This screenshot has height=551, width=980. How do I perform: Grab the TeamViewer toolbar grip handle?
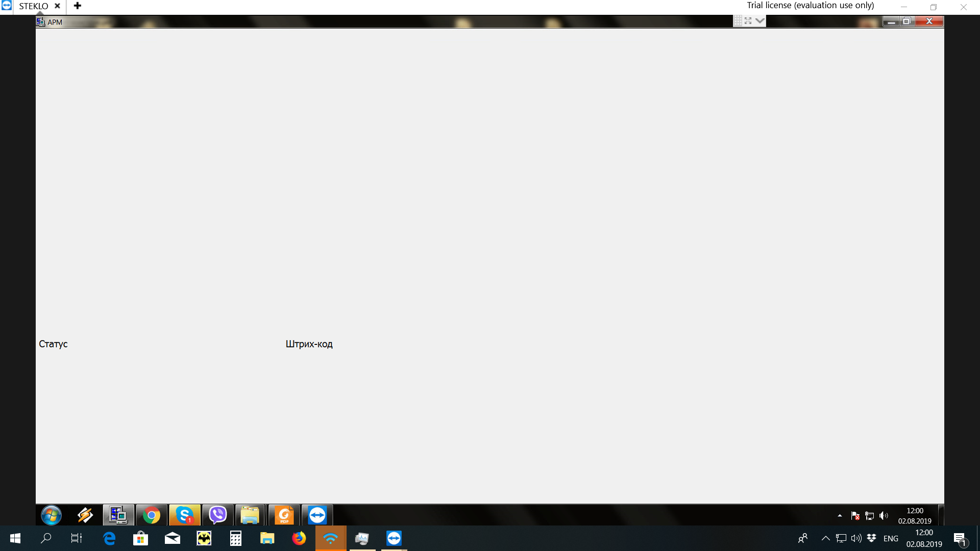[738, 20]
